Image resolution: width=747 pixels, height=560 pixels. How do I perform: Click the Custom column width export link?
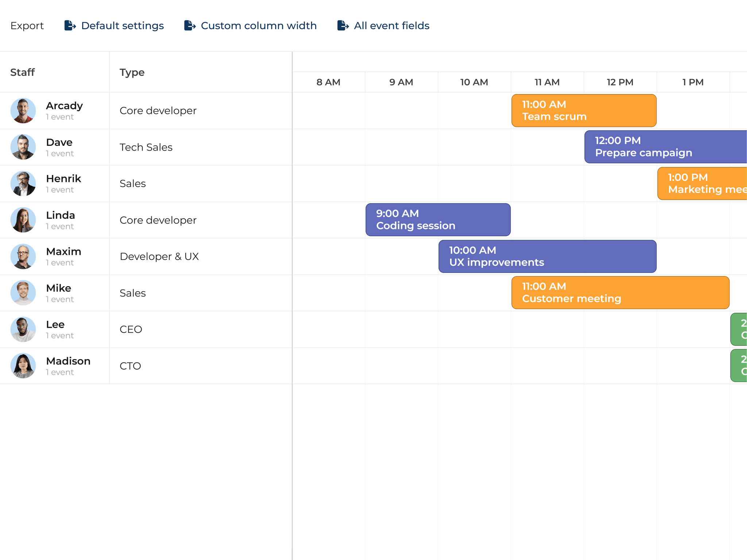(259, 26)
